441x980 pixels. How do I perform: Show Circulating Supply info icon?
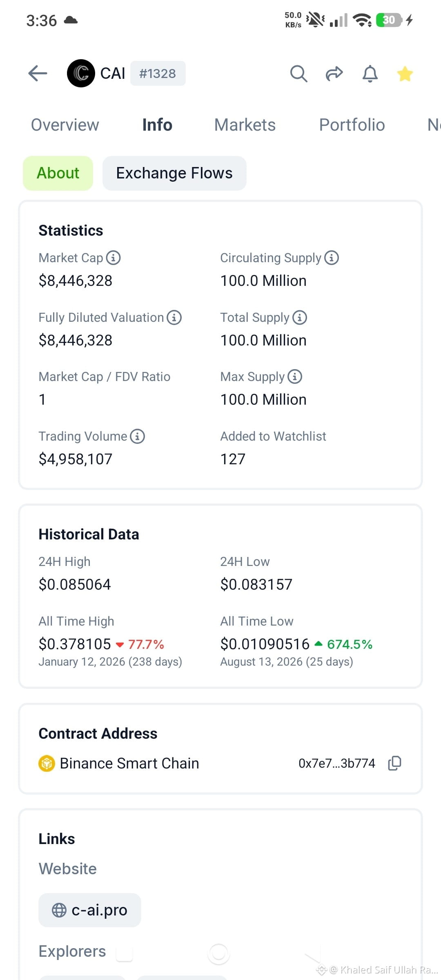coord(332,258)
